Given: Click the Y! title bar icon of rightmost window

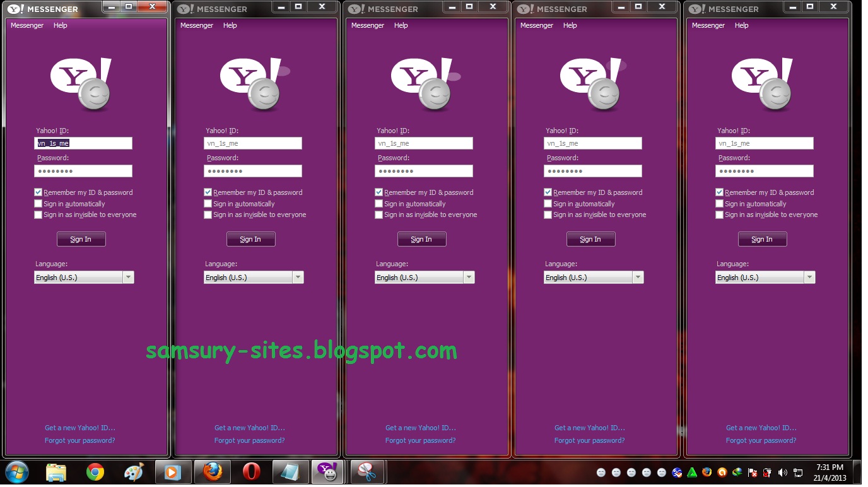Looking at the screenshot, I should pos(697,9).
